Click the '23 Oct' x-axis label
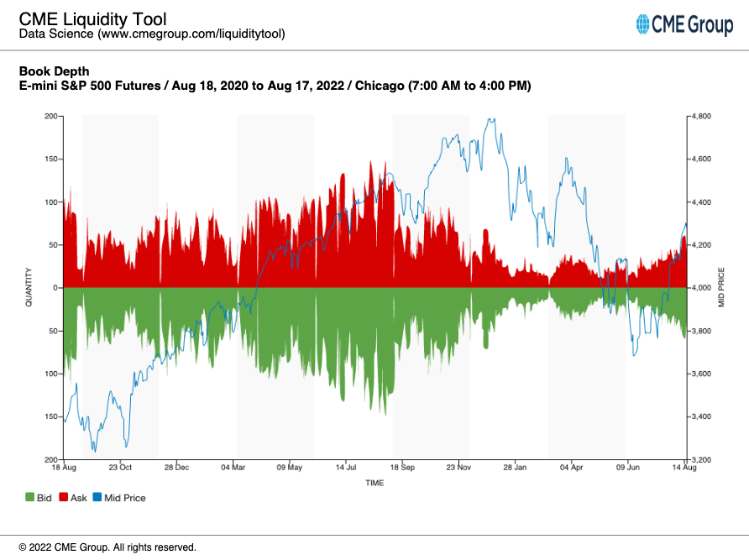 120,468
